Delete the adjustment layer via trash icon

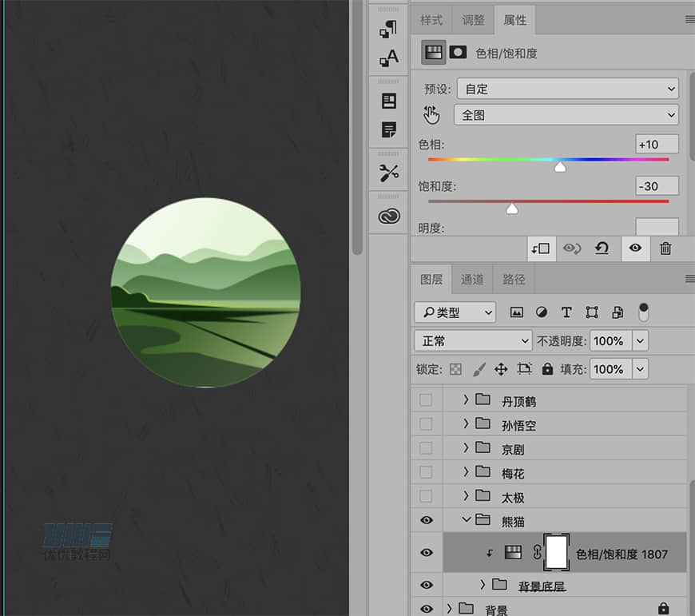(x=666, y=248)
